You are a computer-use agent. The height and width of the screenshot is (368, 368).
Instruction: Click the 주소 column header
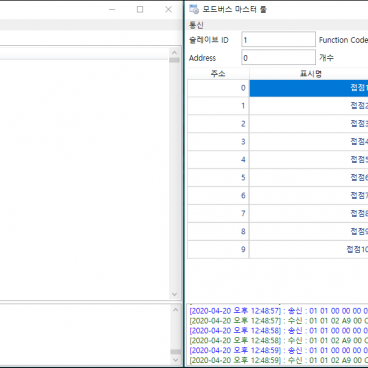point(218,74)
